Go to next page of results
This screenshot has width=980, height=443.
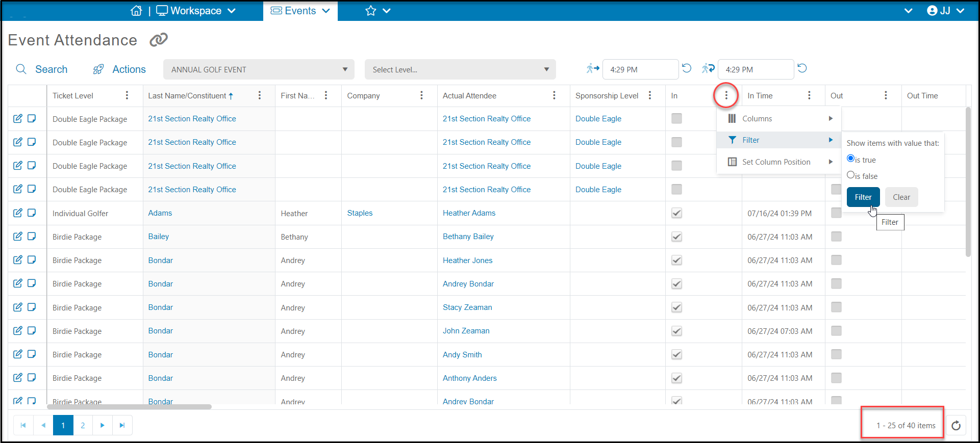point(103,425)
